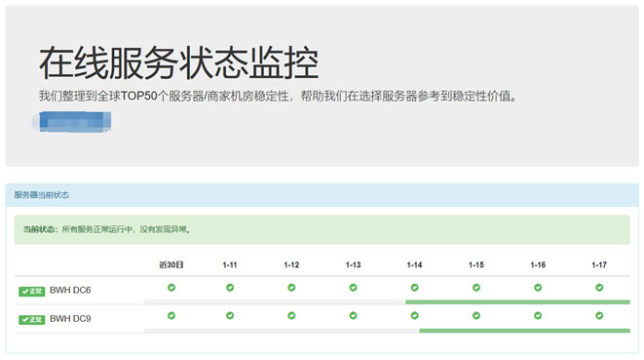Click the 1-11 date column header
Image resolution: width=644 pixels, height=360 pixels.
click(x=230, y=265)
